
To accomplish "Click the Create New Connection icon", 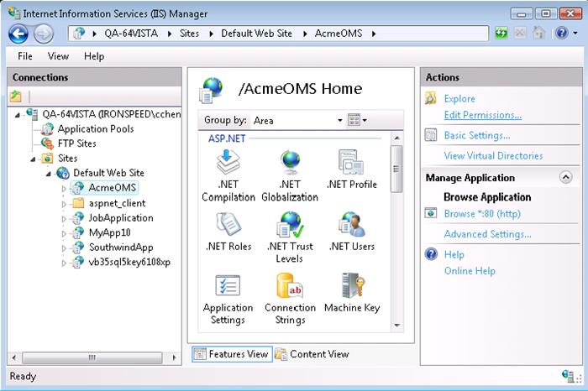I will click(15, 96).
